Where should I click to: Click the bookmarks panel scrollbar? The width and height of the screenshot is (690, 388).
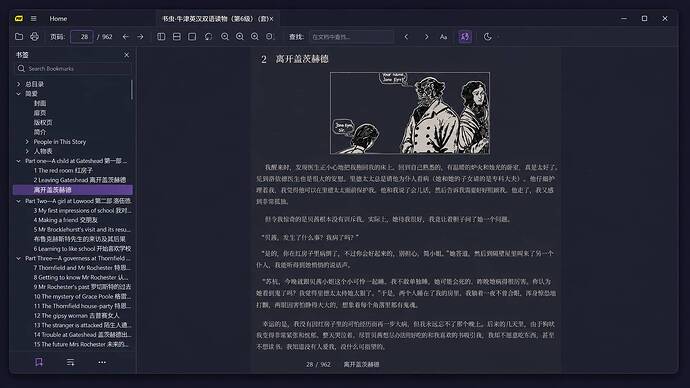pos(132,89)
